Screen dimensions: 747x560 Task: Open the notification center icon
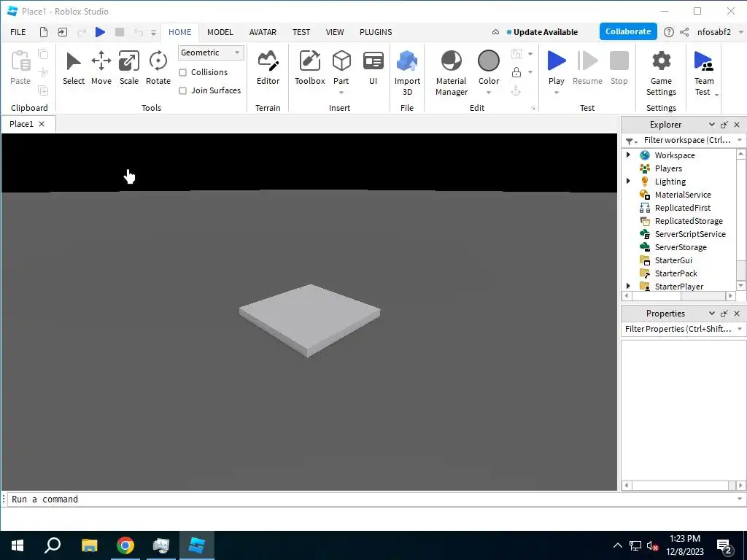[x=724, y=545]
